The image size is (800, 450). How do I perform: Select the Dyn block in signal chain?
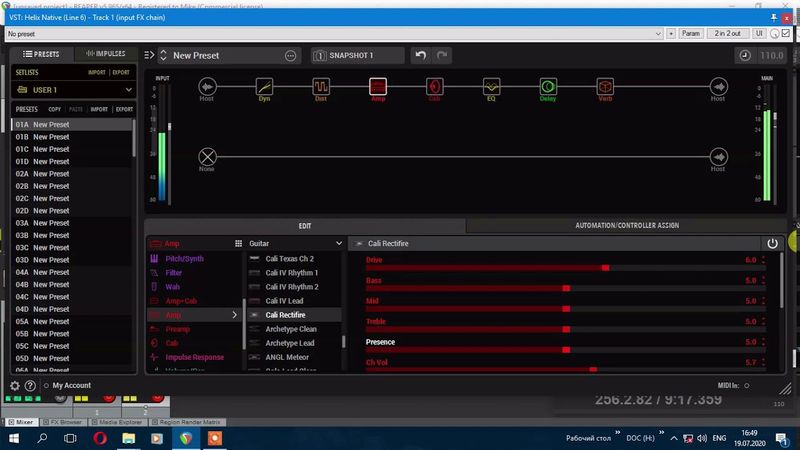264,86
